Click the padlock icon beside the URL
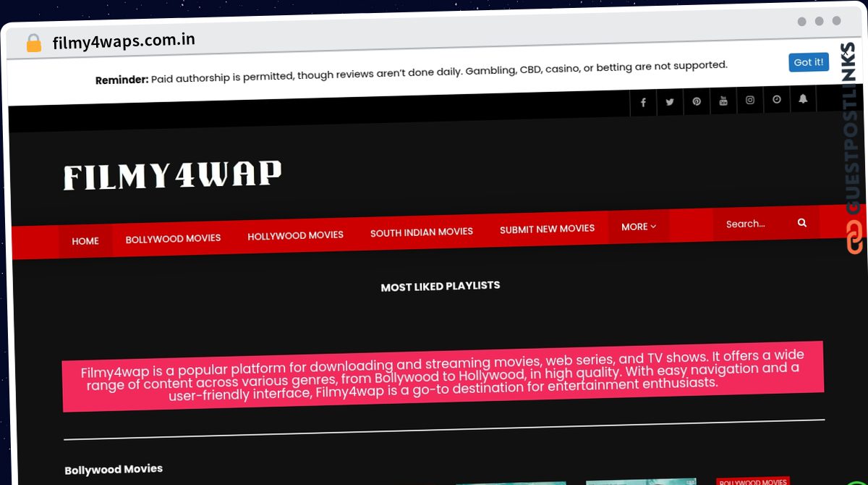Image resolution: width=868 pixels, height=485 pixels. coord(34,43)
